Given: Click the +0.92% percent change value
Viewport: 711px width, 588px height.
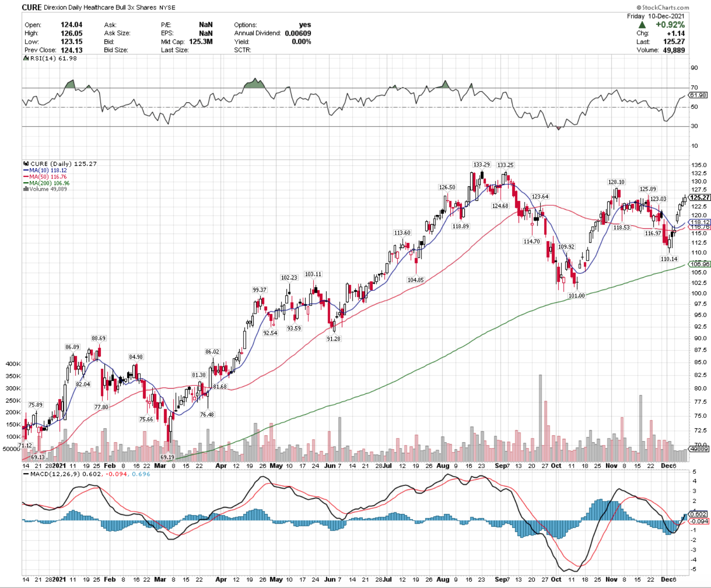Looking at the screenshot, I should pyautogui.click(x=670, y=25).
